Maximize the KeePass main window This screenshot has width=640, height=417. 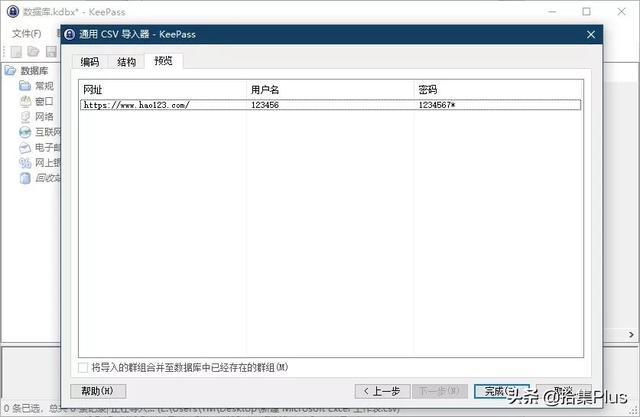(x=587, y=11)
